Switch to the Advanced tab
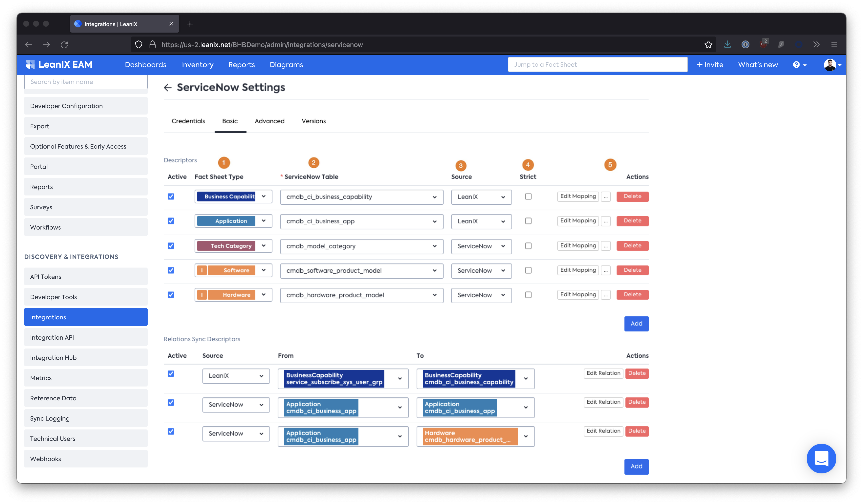Viewport: 863px width, 504px height. point(270,121)
